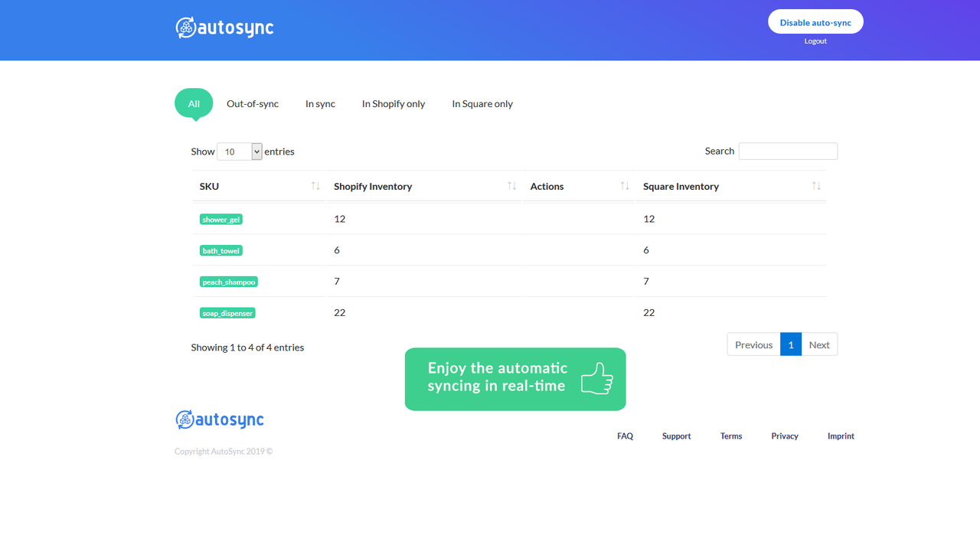
Task: Click Square inventory value for soap_dispenser
Action: click(649, 312)
